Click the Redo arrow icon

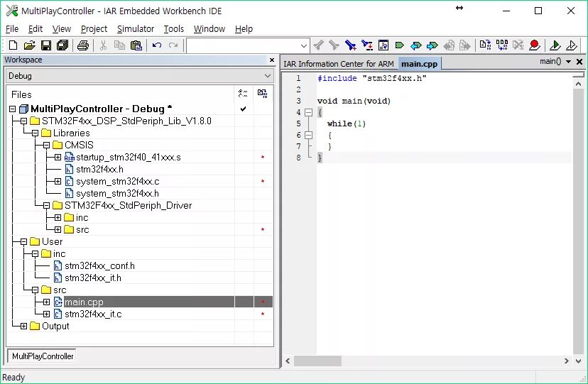[x=173, y=45]
